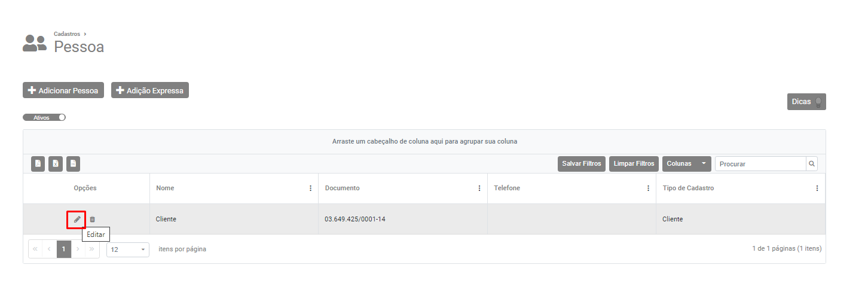The image size is (868, 286).
Task: Delete the Cliente record via trash icon
Action: (92, 220)
